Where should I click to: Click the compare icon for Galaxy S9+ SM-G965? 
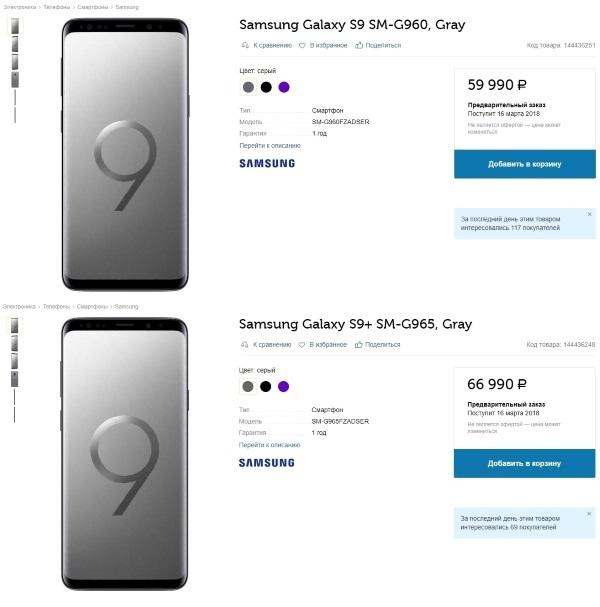point(246,345)
